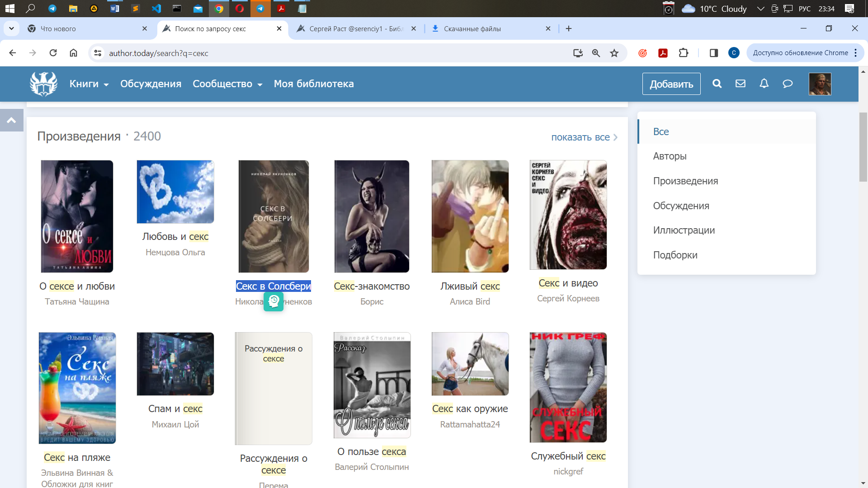
Task: Click the Добавить button
Action: click(671, 84)
